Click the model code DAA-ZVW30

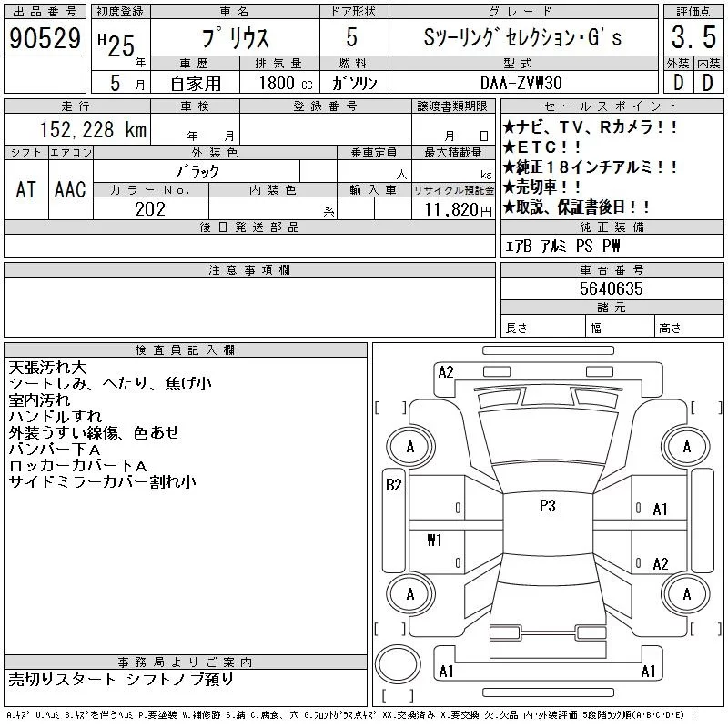tap(521, 83)
